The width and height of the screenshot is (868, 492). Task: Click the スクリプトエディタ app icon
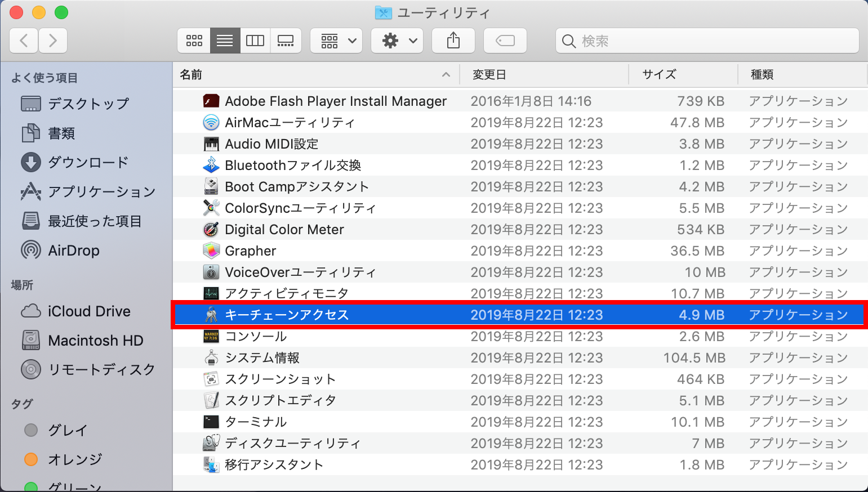tap(211, 401)
